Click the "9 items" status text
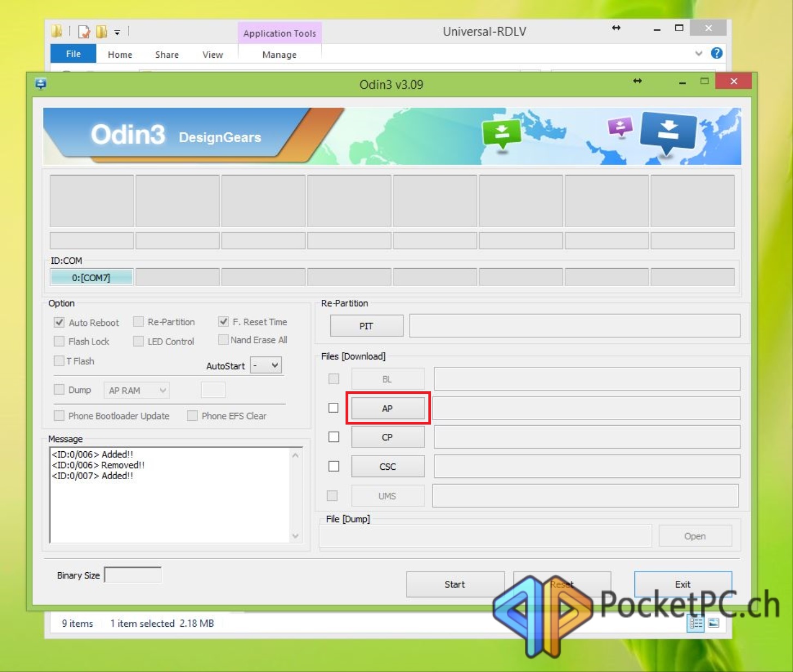 coord(77,623)
